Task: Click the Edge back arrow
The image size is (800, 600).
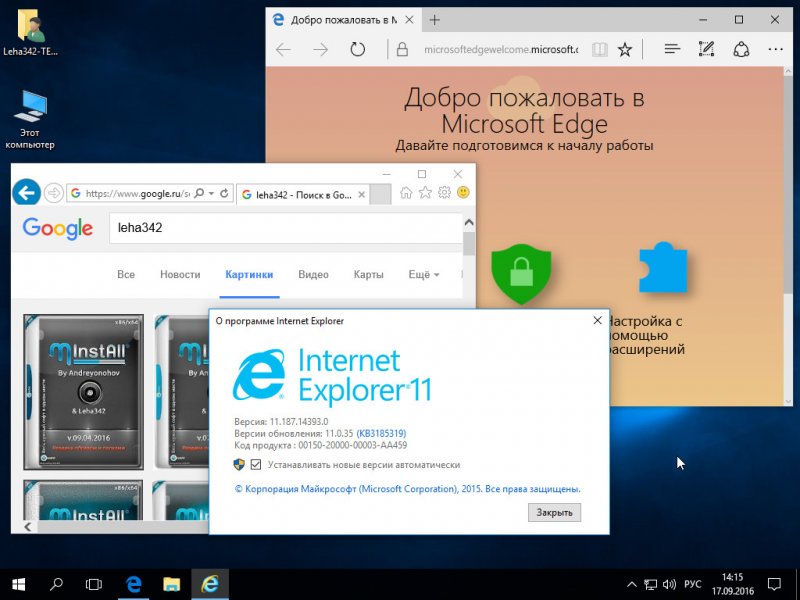Action: (284, 49)
